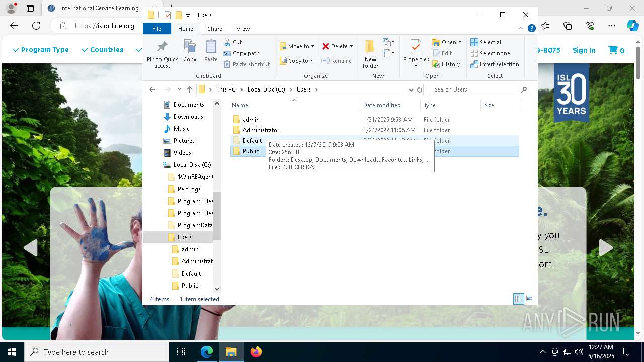Sort by the Name column header
644x362 pixels.
pyautogui.click(x=295, y=105)
